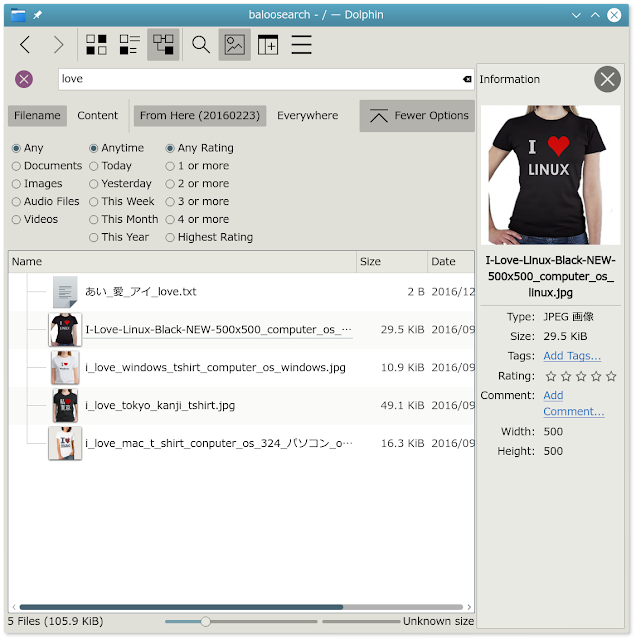Close the Information panel
The width and height of the screenshot is (636, 640).
click(607, 79)
